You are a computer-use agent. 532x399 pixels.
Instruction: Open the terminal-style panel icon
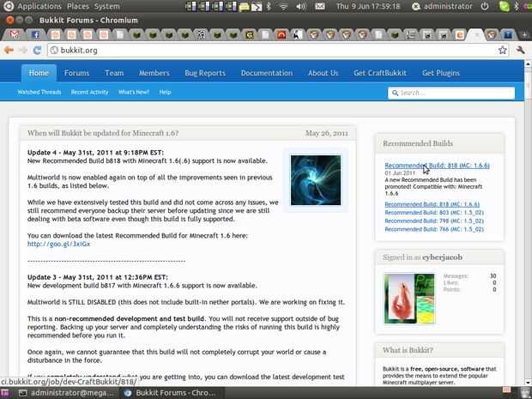(257, 7)
